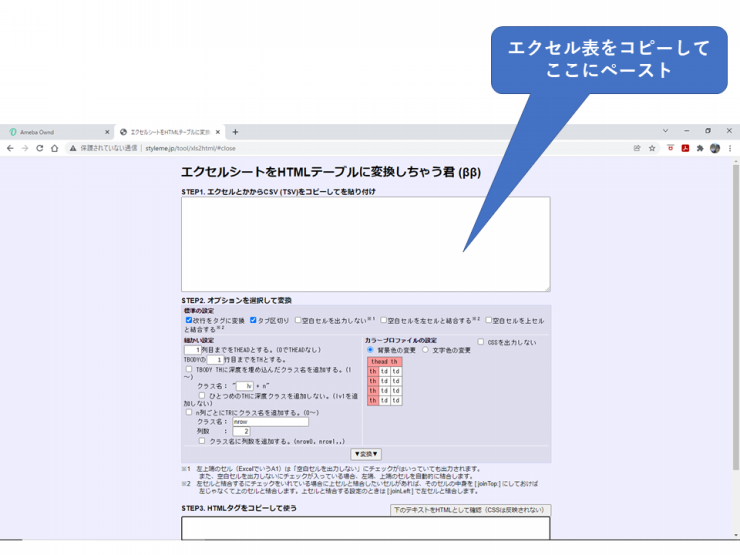Enable CSSを出力しない checkbox
Image resolution: width=740 pixels, height=555 pixels.
coord(480,342)
